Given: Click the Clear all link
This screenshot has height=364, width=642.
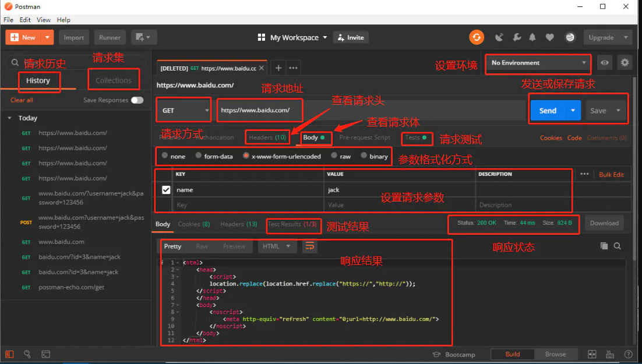Looking at the screenshot, I should (22, 100).
